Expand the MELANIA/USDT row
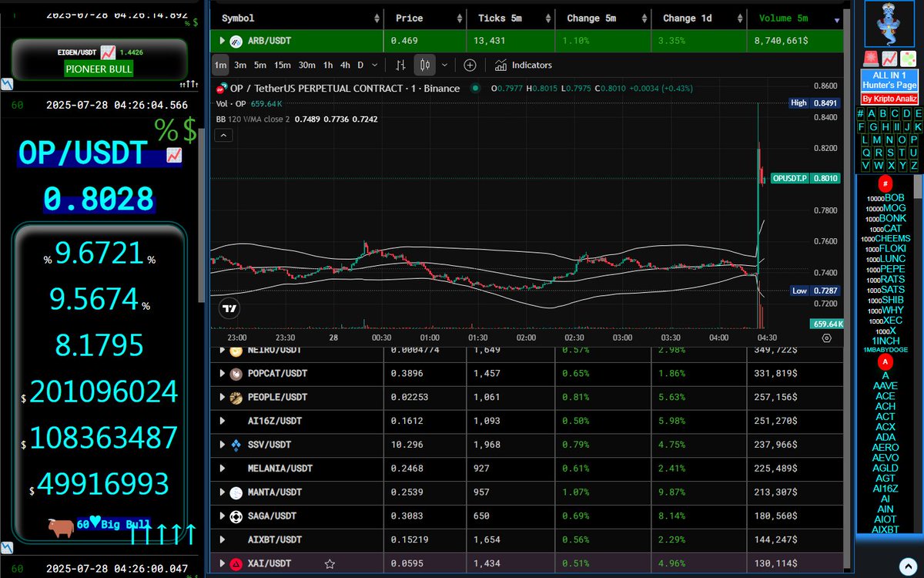The image size is (924, 578). coord(223,469)
